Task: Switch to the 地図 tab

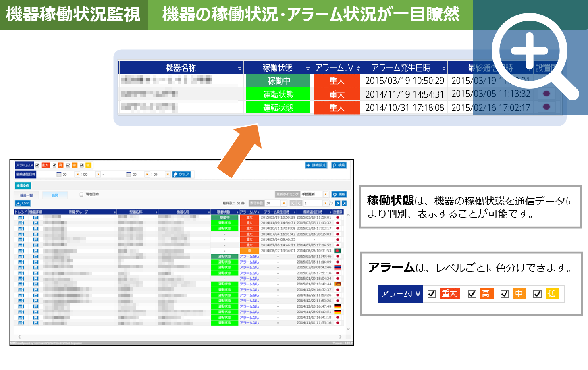Action: point(55,195)
